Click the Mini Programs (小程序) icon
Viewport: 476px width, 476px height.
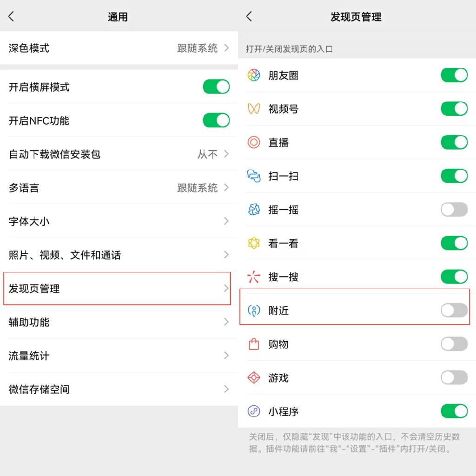click(253, 411)
